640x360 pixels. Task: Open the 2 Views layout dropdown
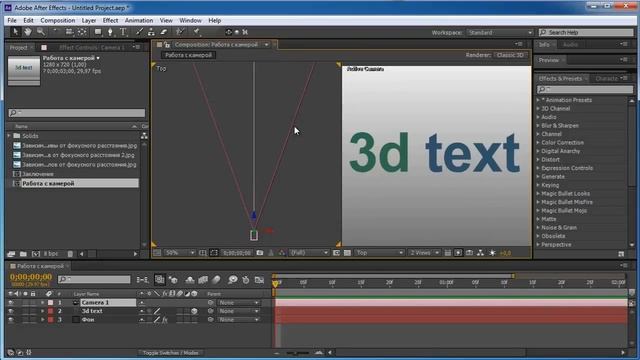pyautogui.click(x=424, y=253)
